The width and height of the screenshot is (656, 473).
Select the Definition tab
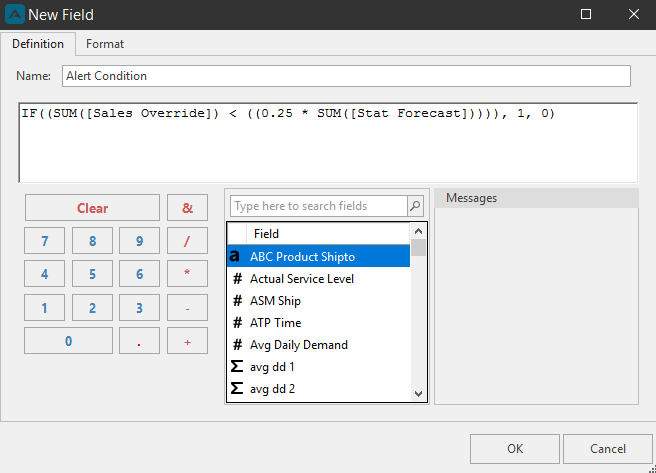click(x=38, y=44)
